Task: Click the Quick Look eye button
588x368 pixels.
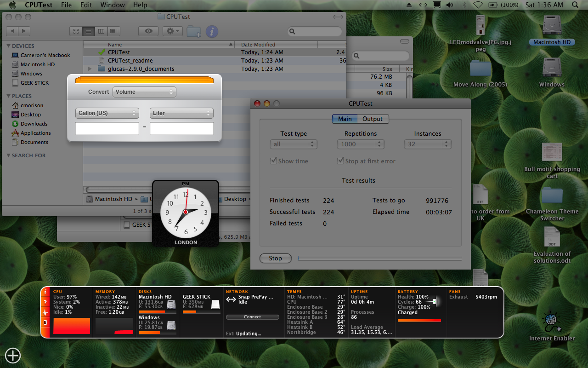Action: click(148, 31)
